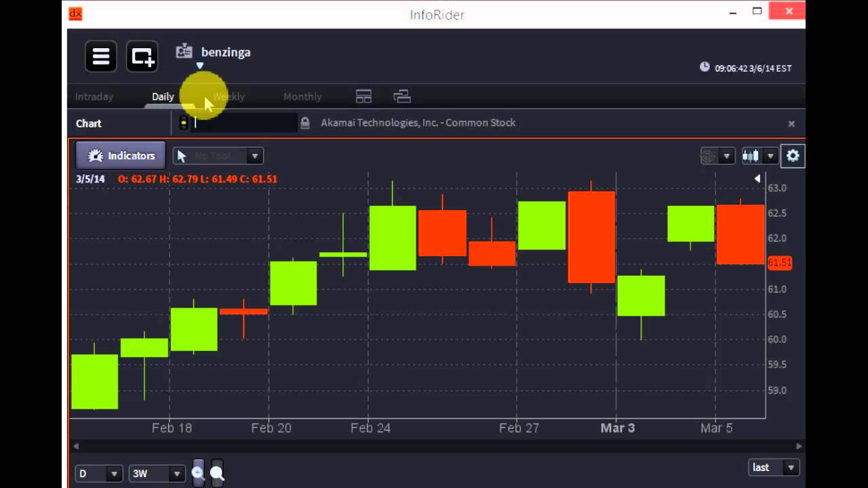Viewport: 868px width, 488px height.
Task: Click the dx InfoRider app icon
Action: (75, 13)
